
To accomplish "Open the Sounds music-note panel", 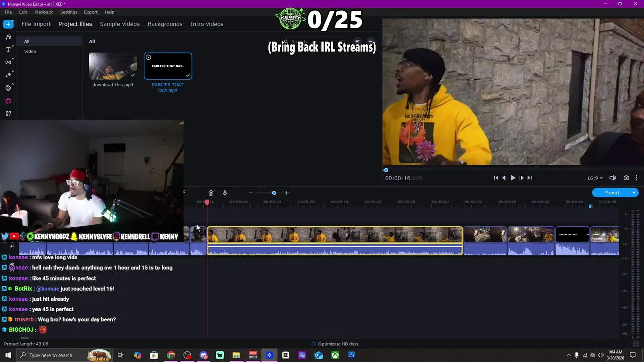I will pos(8,37).
